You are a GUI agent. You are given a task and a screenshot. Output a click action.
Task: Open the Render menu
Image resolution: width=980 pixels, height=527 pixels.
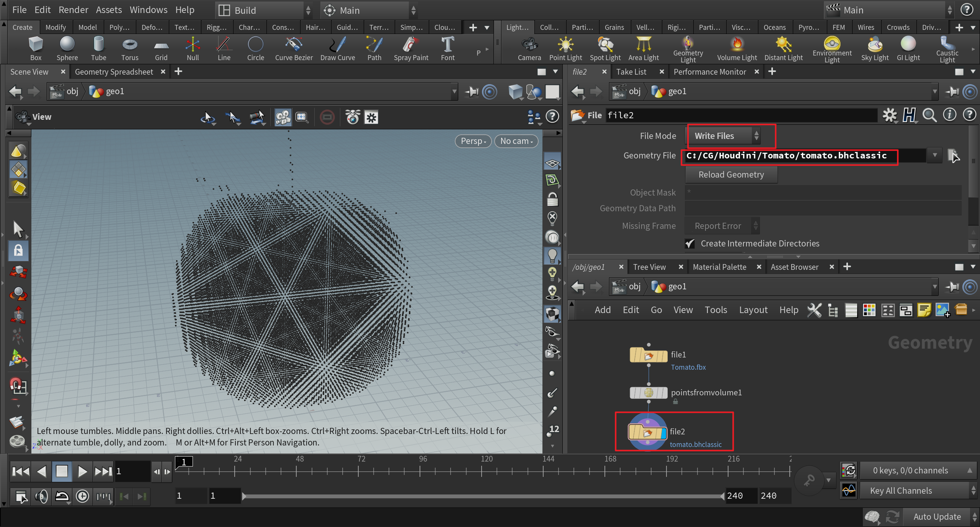tap(73, 10)
